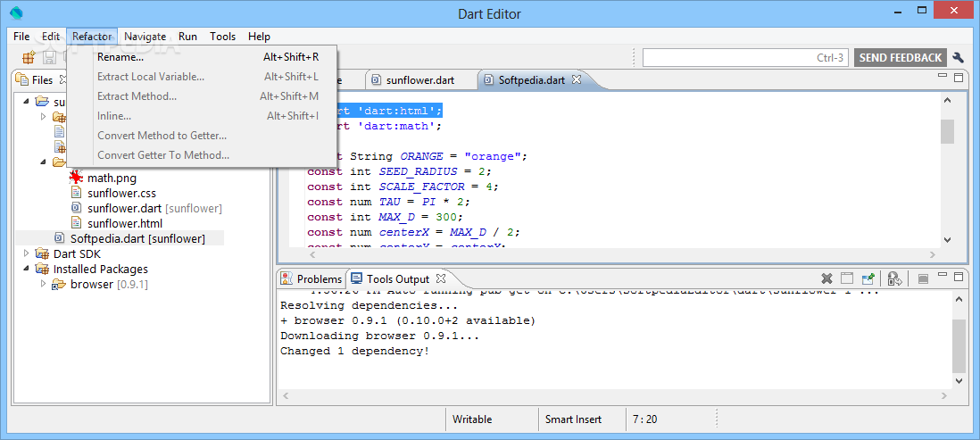Select sunflower.css in the Files tree
This screenshot has width=980, height=440.
[x=122, y=193]
